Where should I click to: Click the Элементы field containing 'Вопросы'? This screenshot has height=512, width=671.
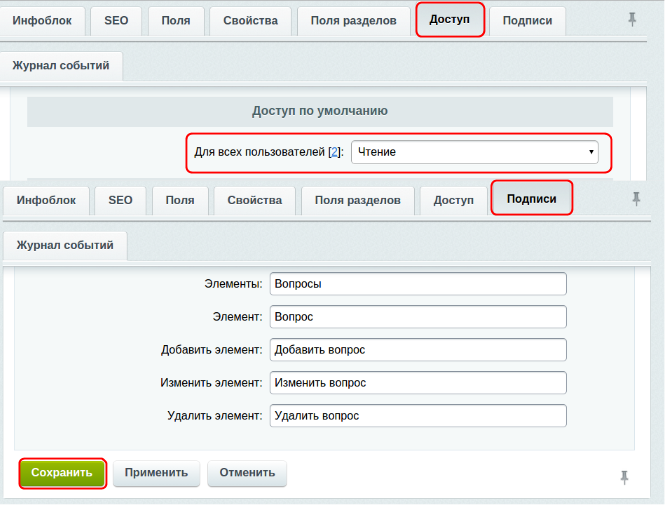pos(418,284)
